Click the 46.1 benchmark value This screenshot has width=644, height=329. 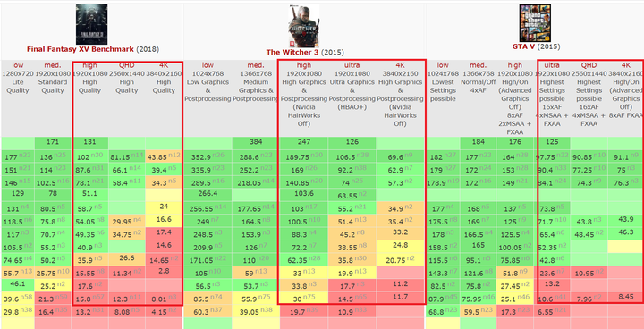[x=18, y=284]
